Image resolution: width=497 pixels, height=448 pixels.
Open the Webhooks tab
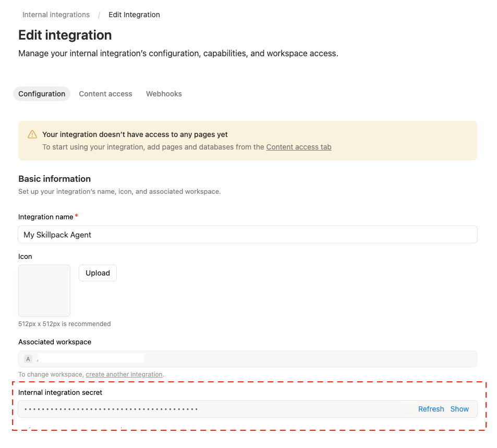click(x=164, y=94)
